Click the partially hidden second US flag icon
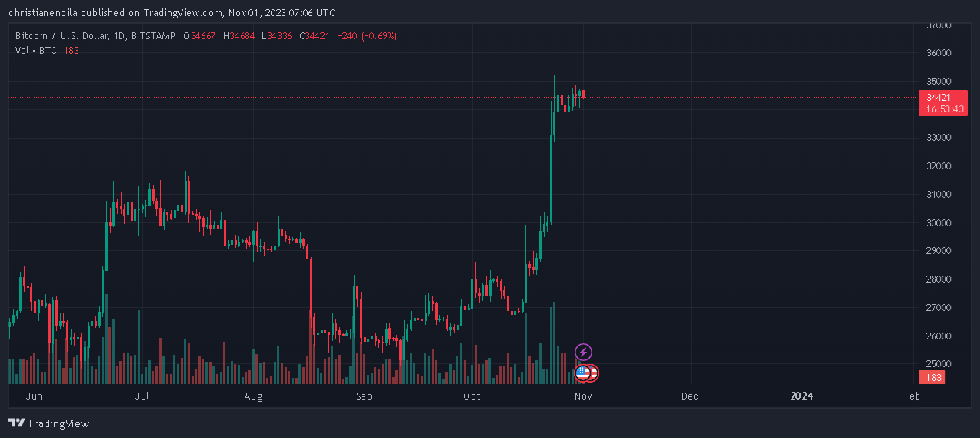This screenshot has width=980, height=438. click(593, 373)
